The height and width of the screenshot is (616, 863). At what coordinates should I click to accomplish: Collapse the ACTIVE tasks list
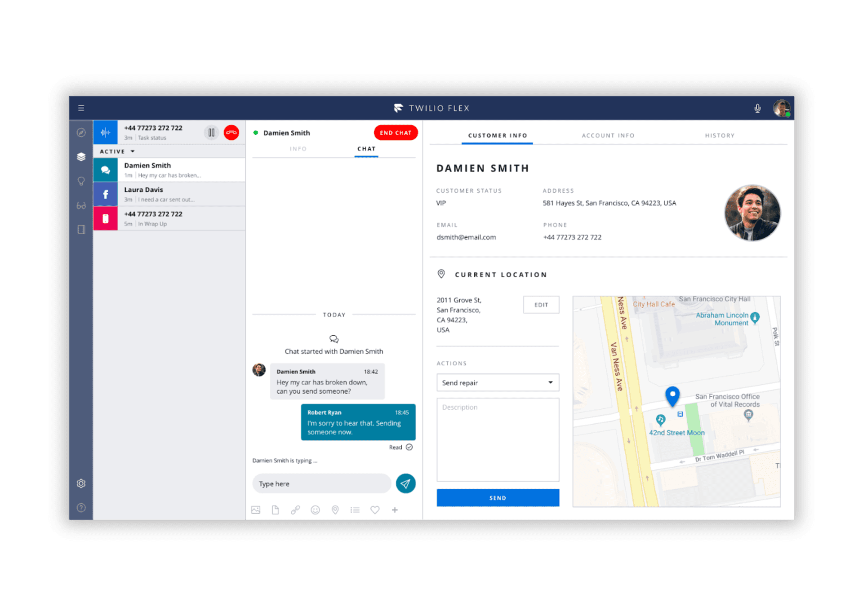133,151
